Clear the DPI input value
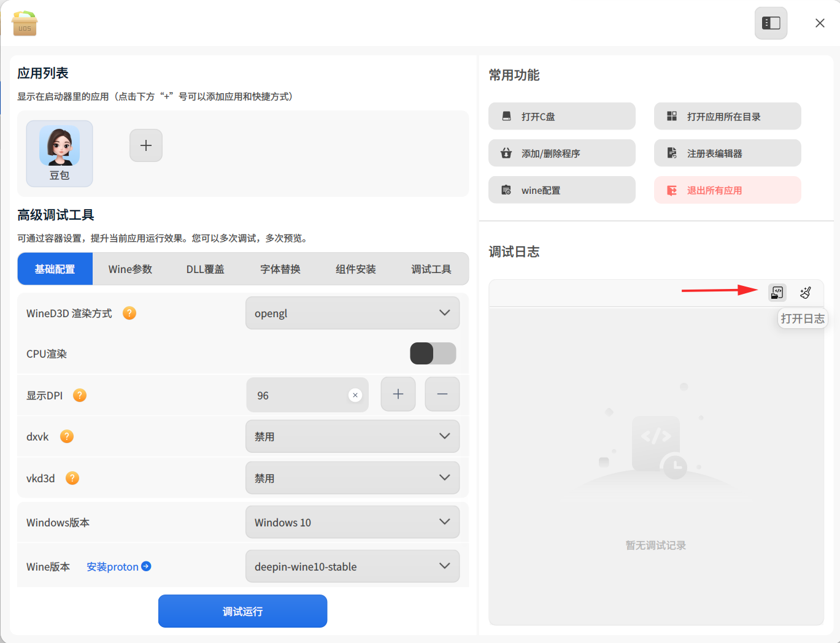This screenshot has height=643, width=840. (x=355, y=395)
